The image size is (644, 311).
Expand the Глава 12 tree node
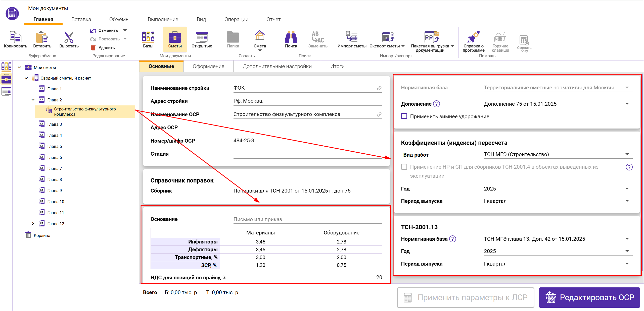(33, 223)
